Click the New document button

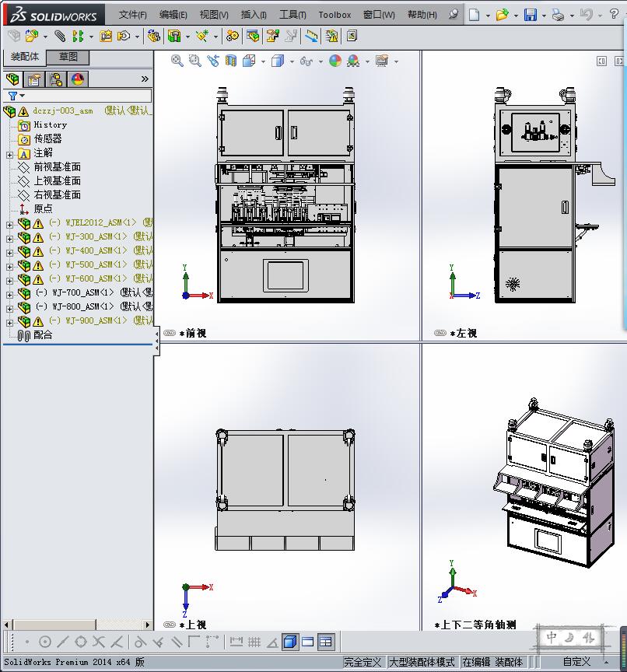tap(474, 15)
